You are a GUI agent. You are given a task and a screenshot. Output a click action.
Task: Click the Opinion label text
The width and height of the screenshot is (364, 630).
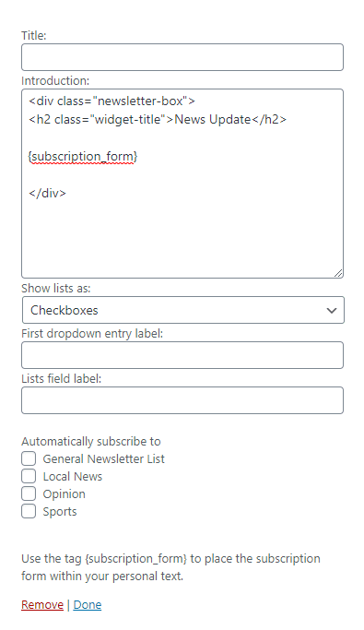65,494
